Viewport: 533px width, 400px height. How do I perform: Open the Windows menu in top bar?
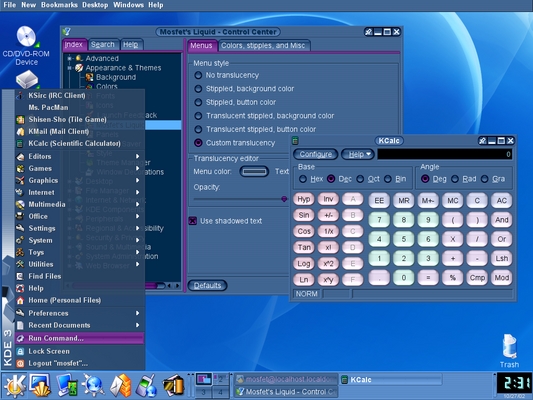point(128,5)
